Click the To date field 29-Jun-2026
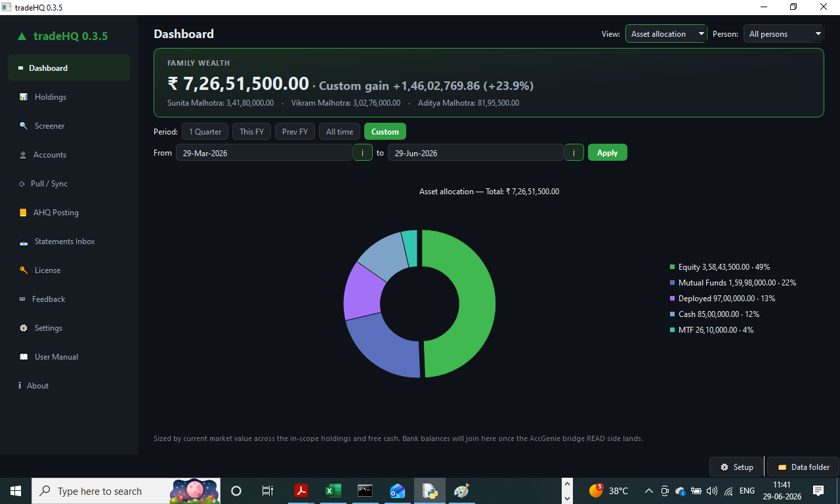This screenshot has height=504, width=840. (x=476, y=152)
